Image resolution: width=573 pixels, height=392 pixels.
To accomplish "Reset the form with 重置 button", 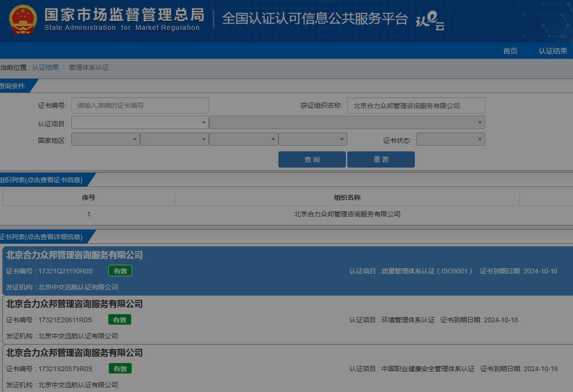I will 381,159.
